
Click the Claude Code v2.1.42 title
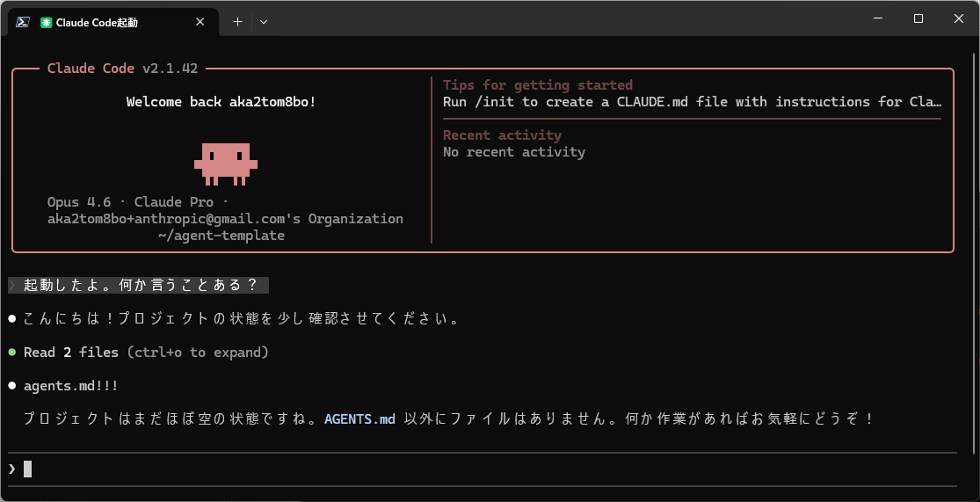click(x=122, y=69)
